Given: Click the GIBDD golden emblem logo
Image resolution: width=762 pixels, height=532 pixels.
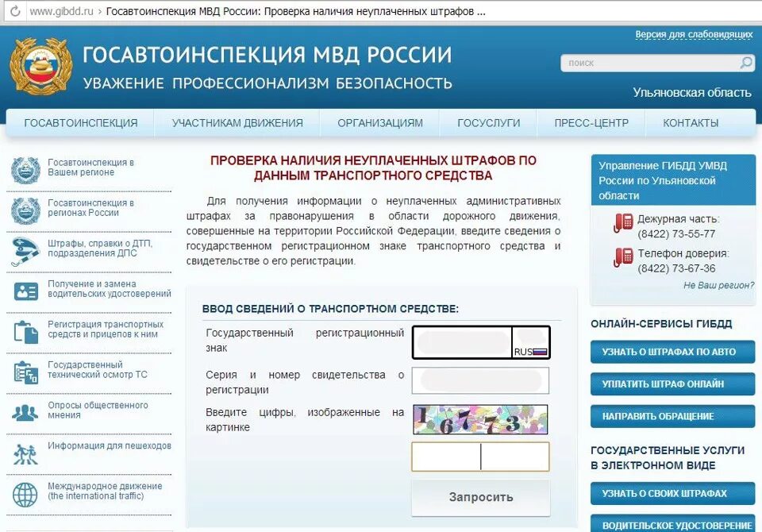Looking at the screenshot, I should (41, 66).
